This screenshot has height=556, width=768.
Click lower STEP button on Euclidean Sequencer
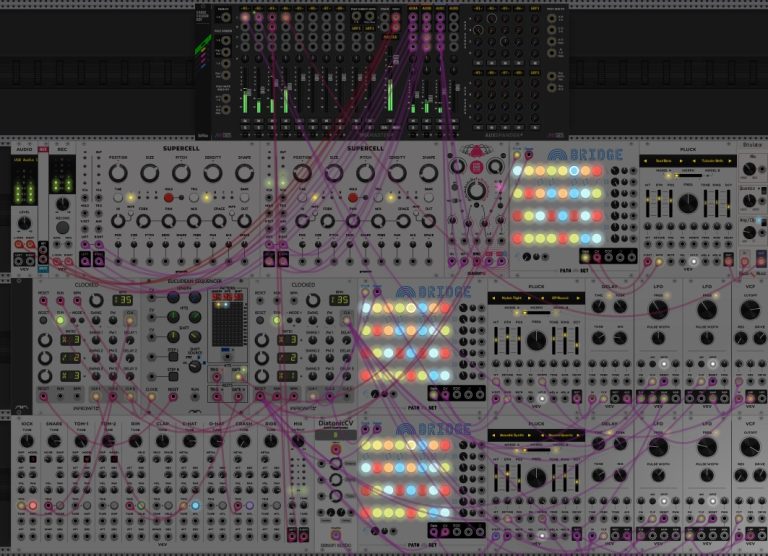(173, 376)
